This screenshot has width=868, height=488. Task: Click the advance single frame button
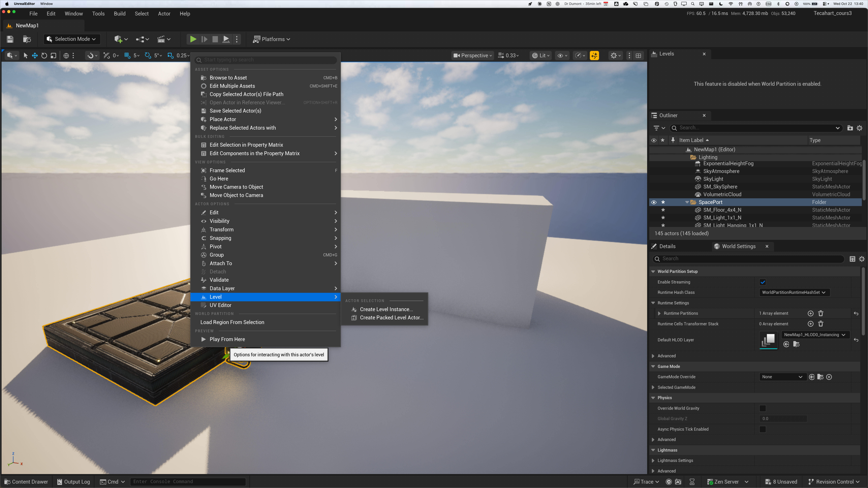[204, 39]
